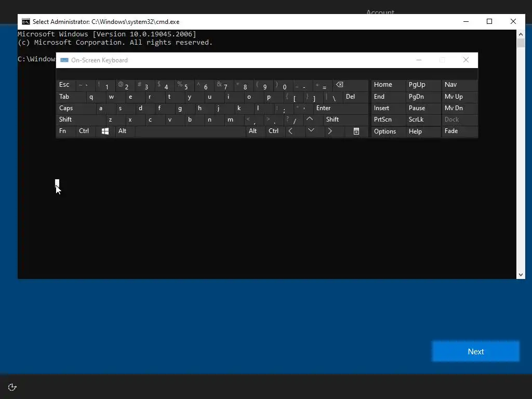This screenshot has height=399, width=532.
Task: Tap the Mv Up key
Action: [459, 97]
